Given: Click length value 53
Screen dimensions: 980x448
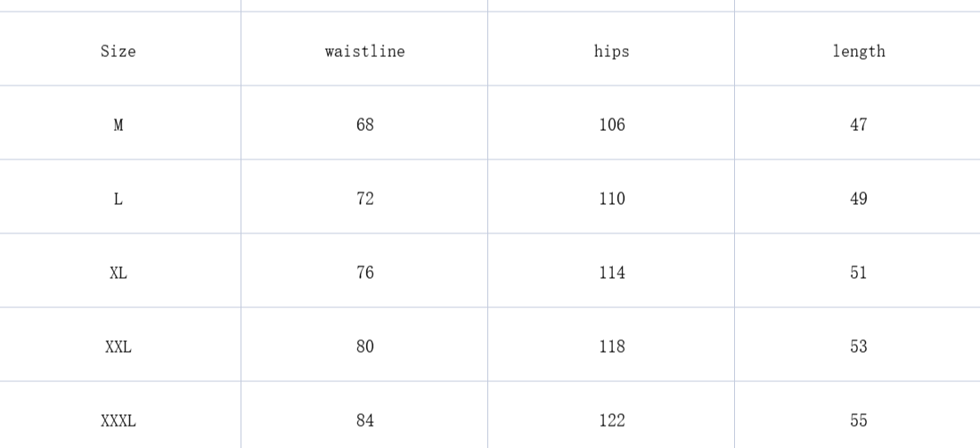Looking at the screenshot, I should [858, 346].
